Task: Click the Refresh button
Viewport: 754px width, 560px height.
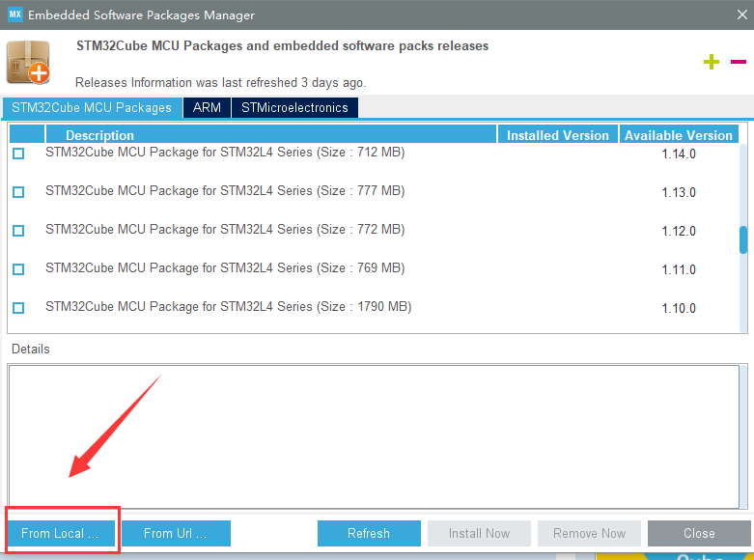Action: point(369,533)
